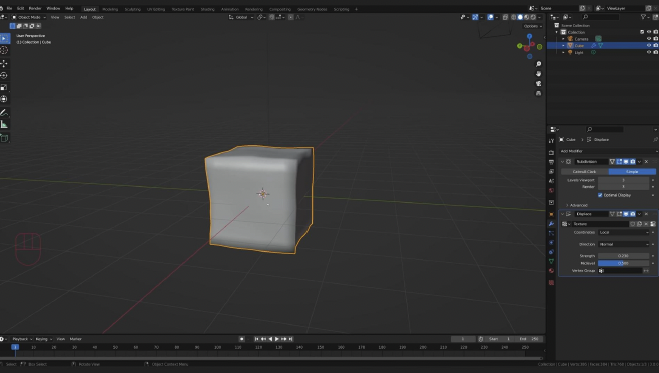Viewport: 659px width, 373px height.
Task: Switch viewport to Rendered shading
Action: [533, 17]
